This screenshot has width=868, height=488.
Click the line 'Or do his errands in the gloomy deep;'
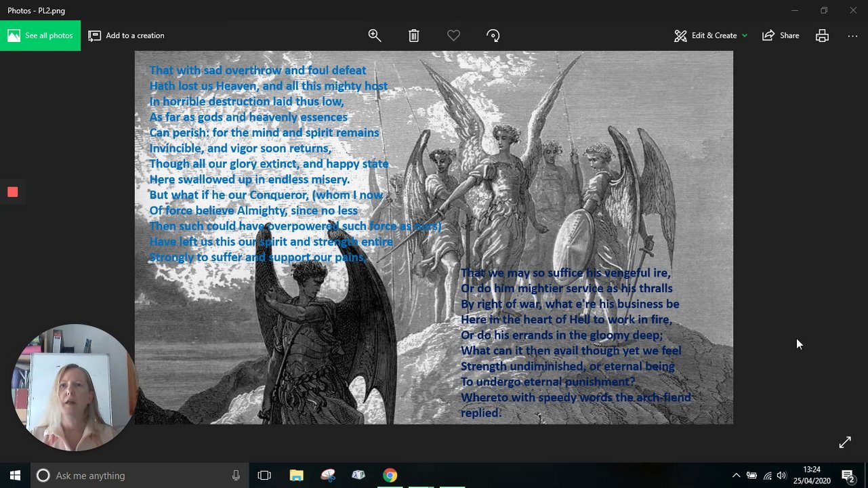coord(562,335)
